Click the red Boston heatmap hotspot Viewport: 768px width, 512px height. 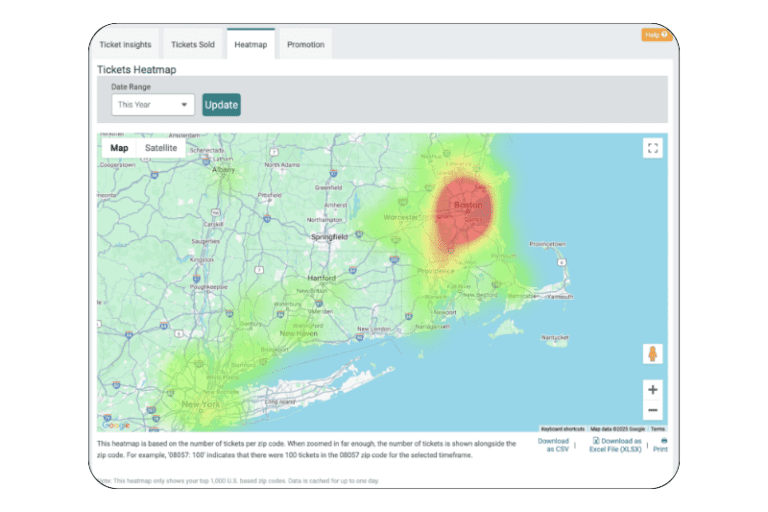(x=464, y=211)
